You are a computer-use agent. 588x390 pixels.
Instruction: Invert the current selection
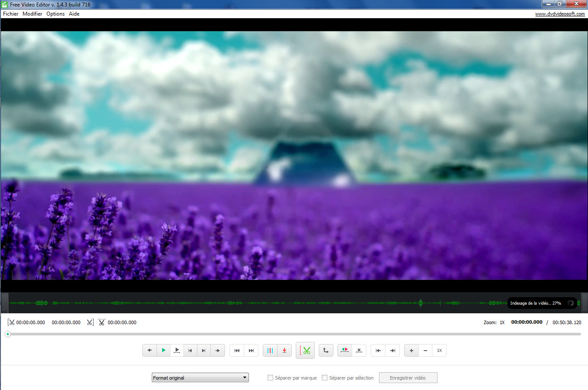click(345, 350)
